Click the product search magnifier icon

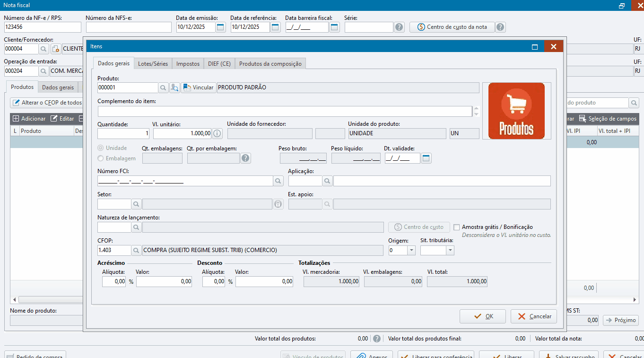163,87
